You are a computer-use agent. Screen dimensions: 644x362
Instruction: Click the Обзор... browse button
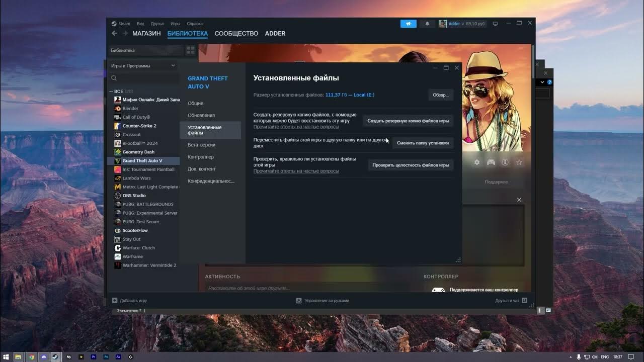click(441, 95)
